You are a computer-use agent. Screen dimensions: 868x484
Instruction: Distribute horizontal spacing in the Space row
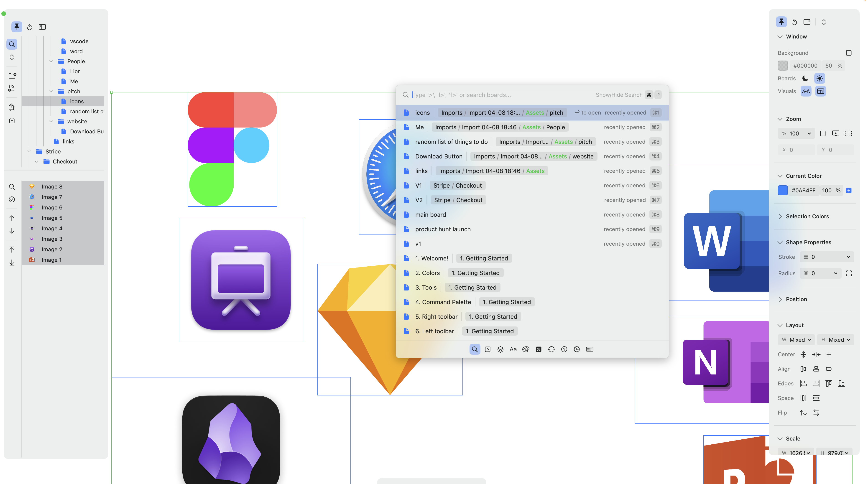(x=803, y=398)
